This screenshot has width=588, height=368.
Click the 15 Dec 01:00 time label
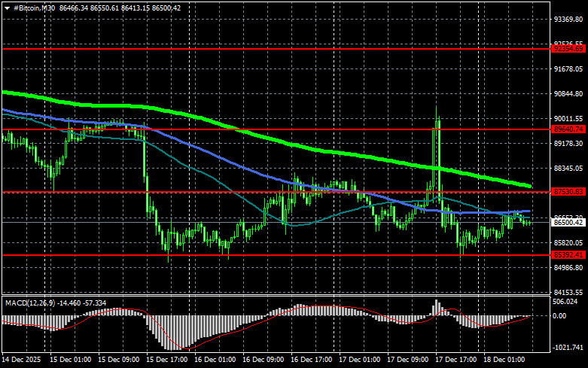click(71, 360)
